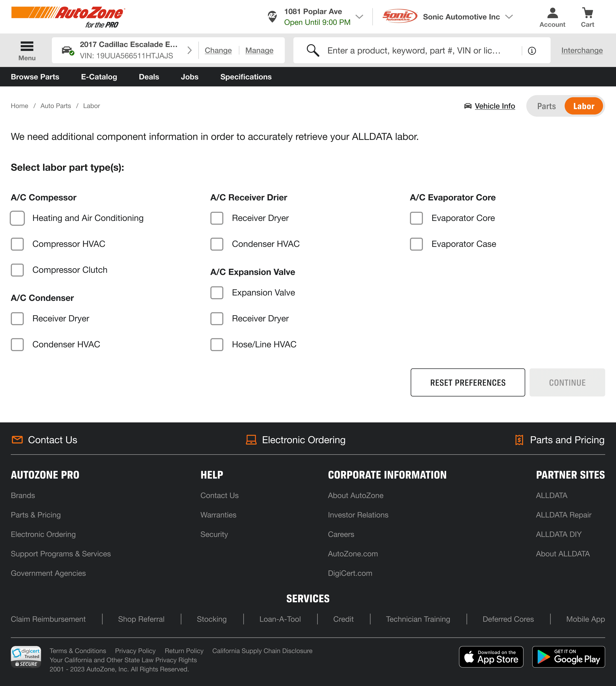Download from the Google Play badge

pyautogui.click(x=568, y=657)
